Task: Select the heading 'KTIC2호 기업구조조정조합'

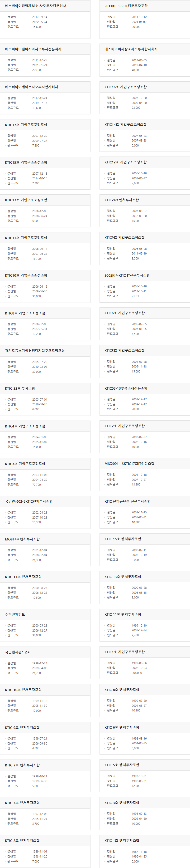Action: point(124,426)
